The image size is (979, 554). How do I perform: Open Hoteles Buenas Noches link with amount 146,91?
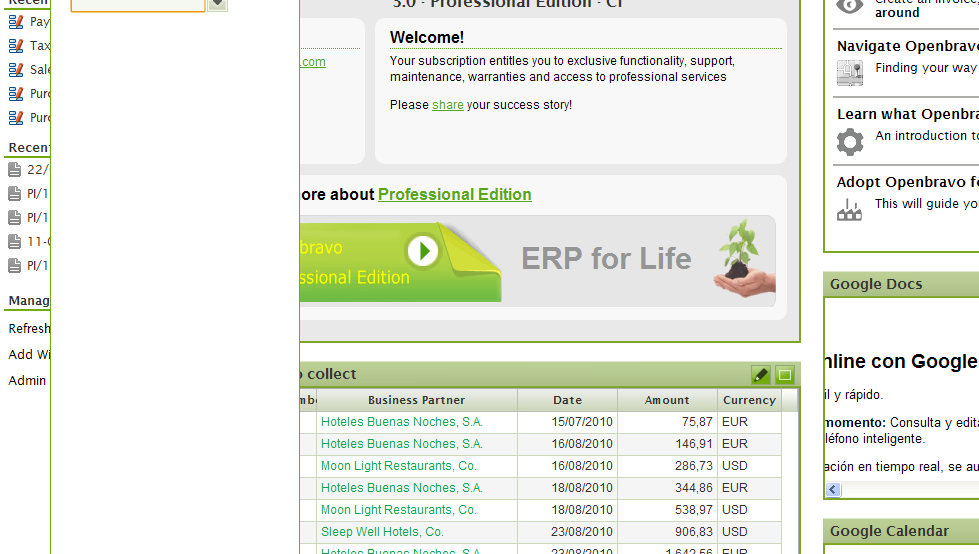(x=401, y=444)
